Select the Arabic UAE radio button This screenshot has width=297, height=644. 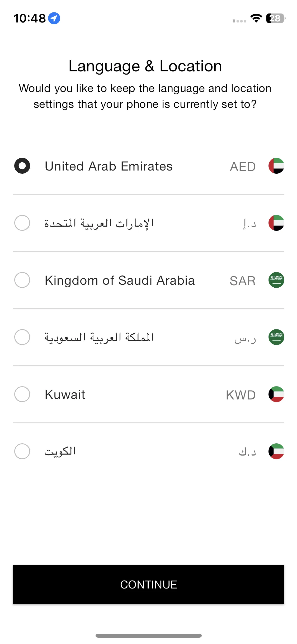point(22,223)
